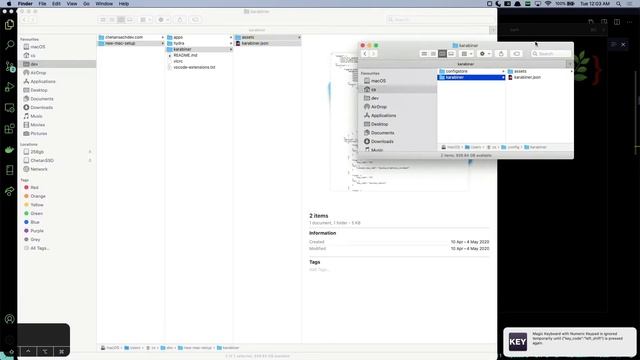Open VS Code Remote Explorer monitor icon
640x360 pixels.
(9, 108)
